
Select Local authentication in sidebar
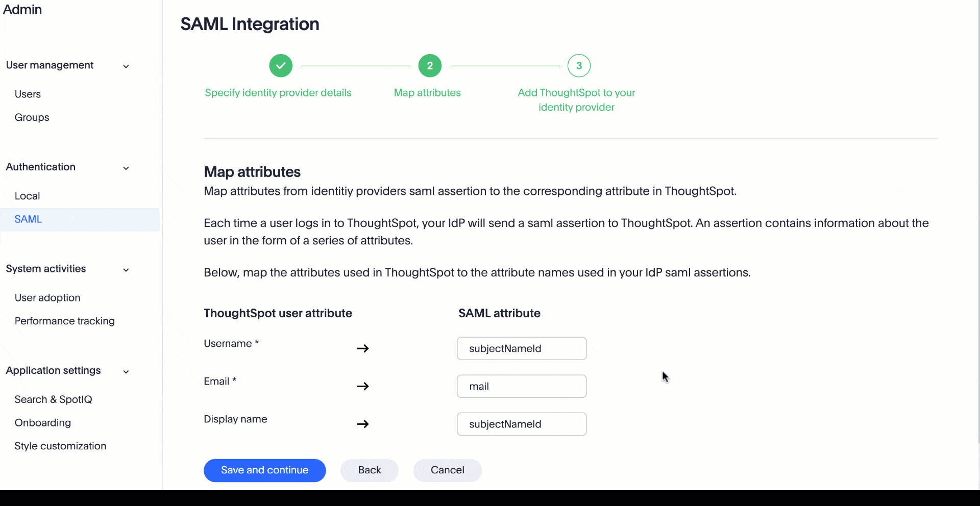pyautogui.click(x=27, y=196)
